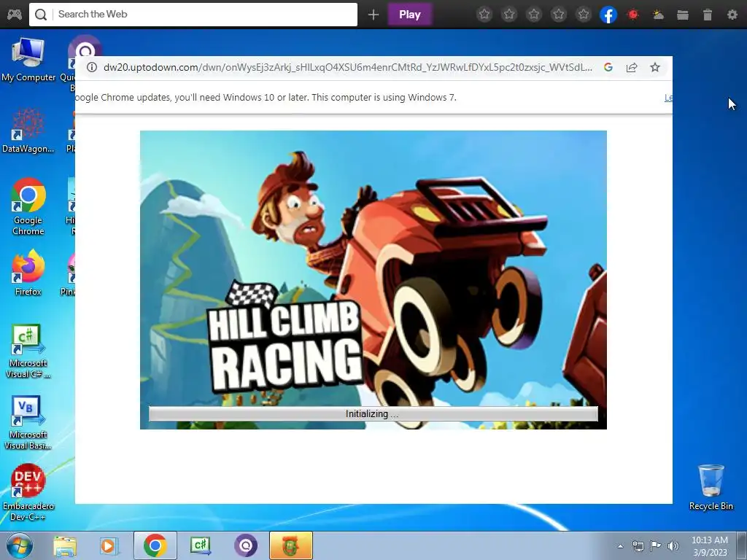Click the 'Initializing ...' progress bar
The height and width of the screenshot is (560, 747).
coord(373,414)
